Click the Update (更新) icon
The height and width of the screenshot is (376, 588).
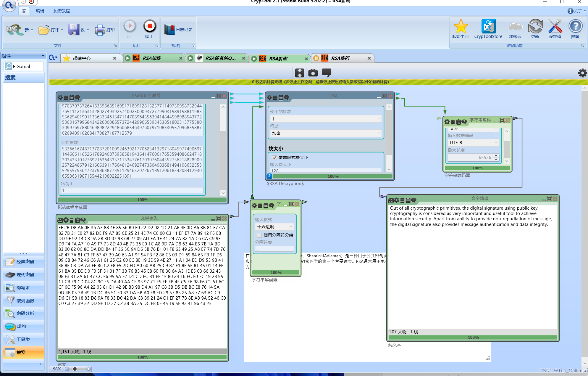535,26
